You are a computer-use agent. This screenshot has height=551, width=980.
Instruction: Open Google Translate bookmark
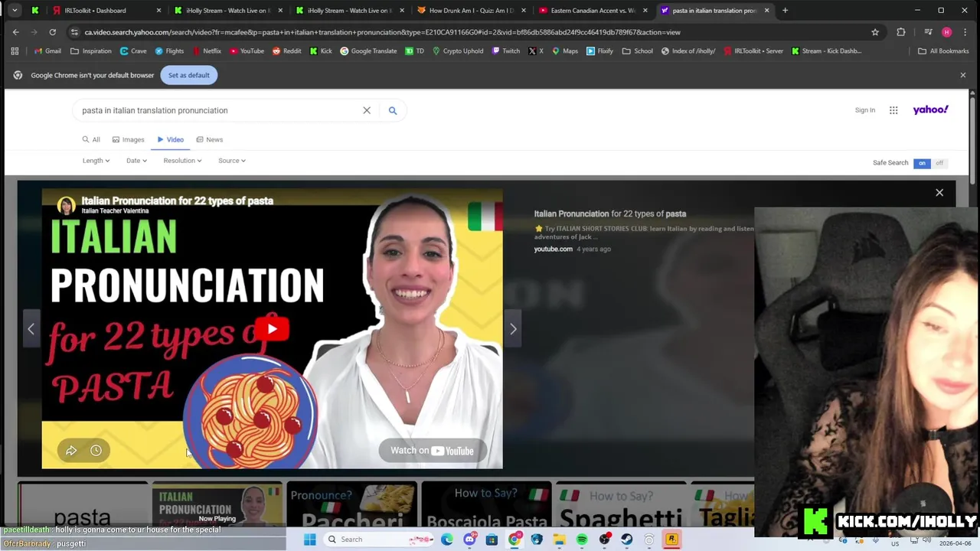click(x=367, y=51)
